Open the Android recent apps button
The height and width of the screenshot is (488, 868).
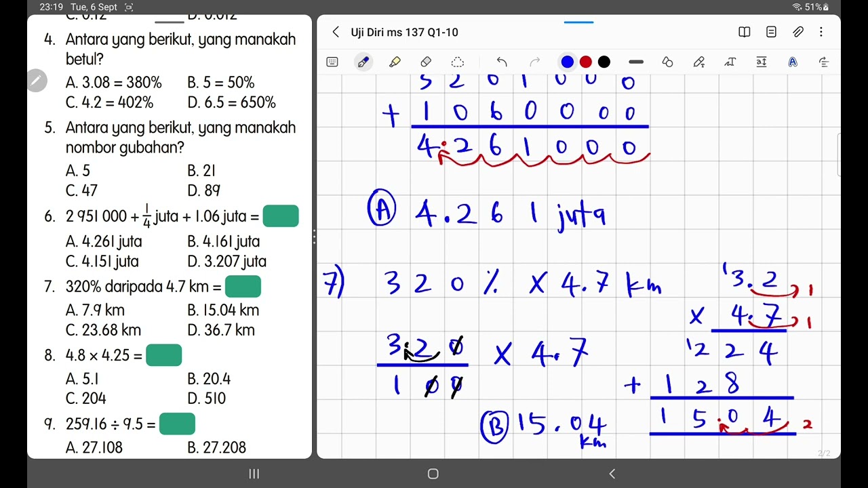[x=254, y=474]
